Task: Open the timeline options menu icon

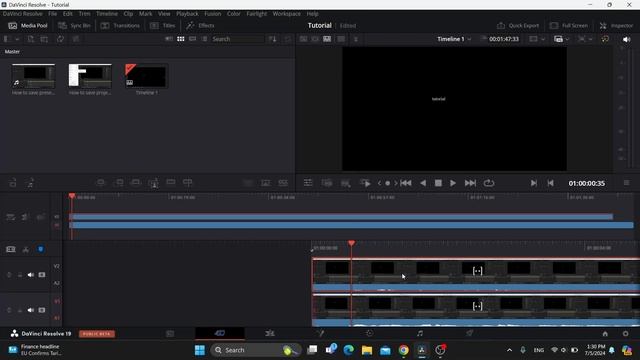Action: tap(627, 183)
